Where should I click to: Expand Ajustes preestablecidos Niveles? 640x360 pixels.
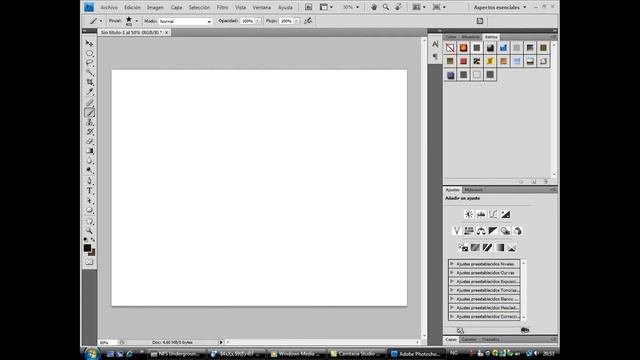click(452, 264)
